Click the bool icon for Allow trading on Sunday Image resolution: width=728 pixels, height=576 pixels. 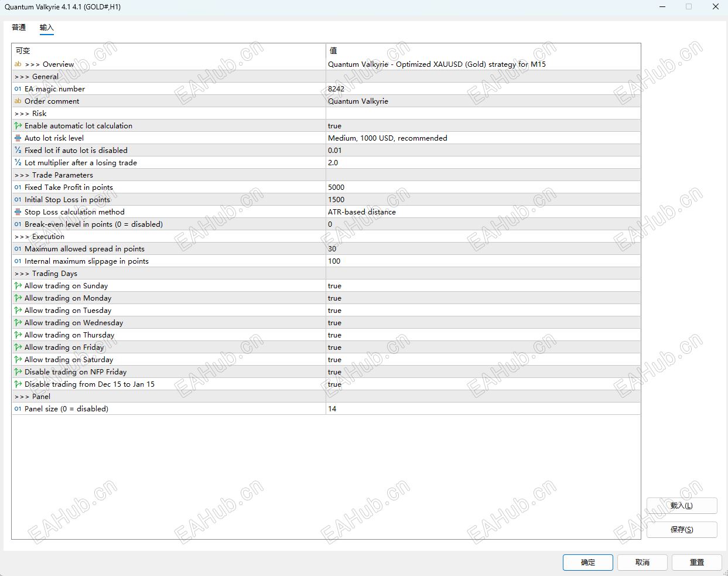pyautogui.click(x=18, y=286)
